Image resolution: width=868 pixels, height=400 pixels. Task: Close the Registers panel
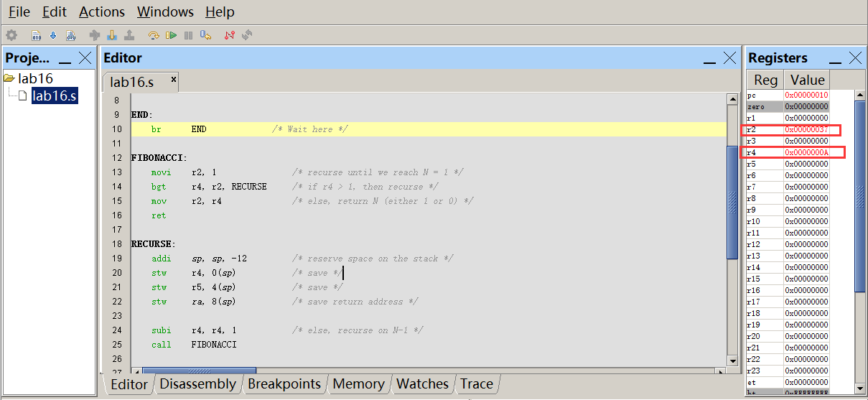pyautogui.click(x=855, y=58)
